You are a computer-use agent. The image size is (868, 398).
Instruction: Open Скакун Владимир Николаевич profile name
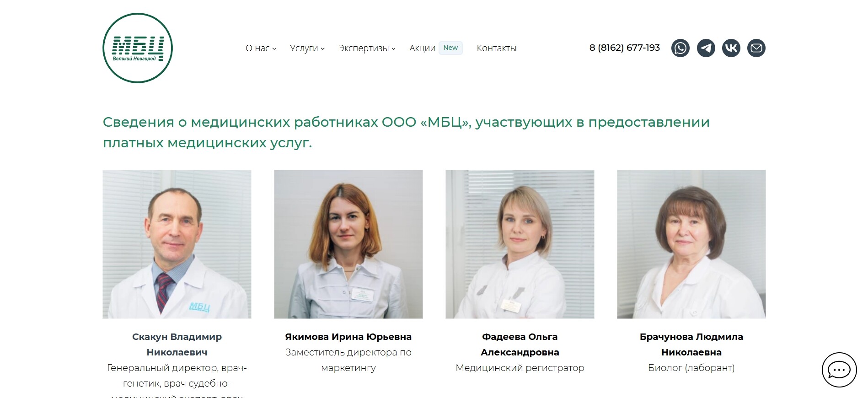(x=177, y=344)
